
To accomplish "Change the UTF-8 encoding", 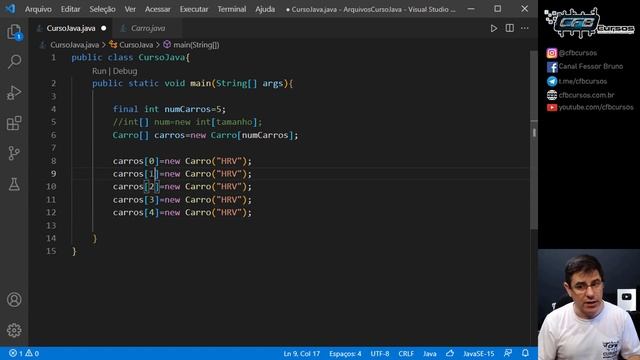I will point(380,353).
